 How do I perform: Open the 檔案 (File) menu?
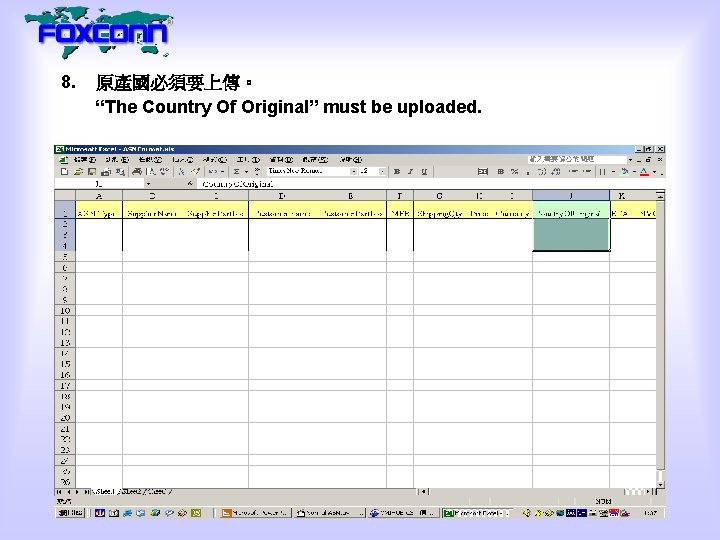(x=84, y=160)
